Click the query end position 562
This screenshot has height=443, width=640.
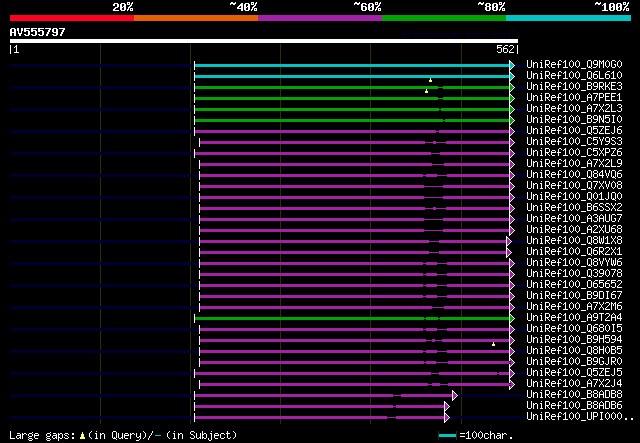click(x=505, y=49)
